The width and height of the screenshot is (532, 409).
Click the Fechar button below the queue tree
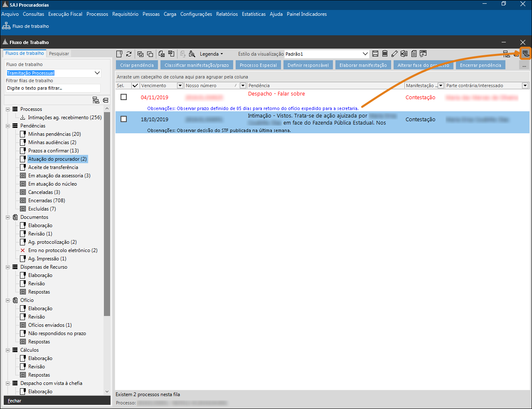pyautogui.click(x=57, y=401)
